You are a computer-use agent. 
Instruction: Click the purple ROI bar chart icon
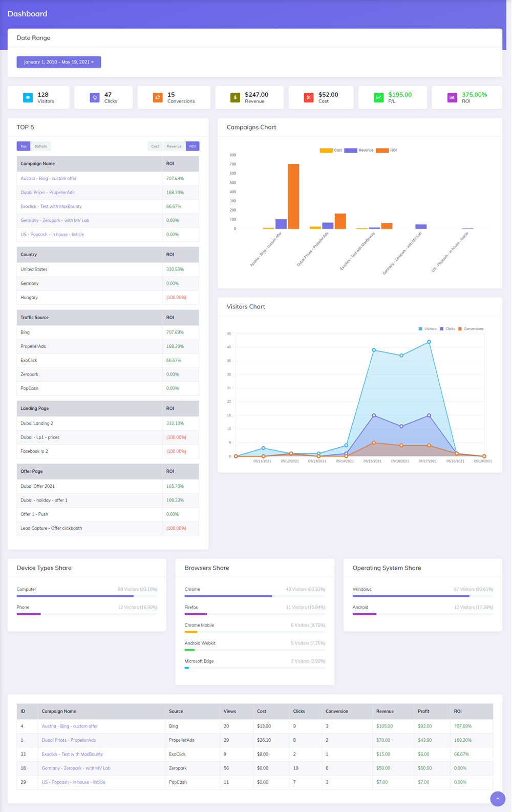tap(452, 97)
